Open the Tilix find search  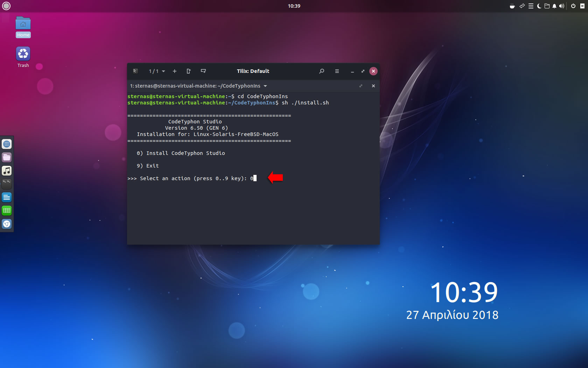point(322,71)
